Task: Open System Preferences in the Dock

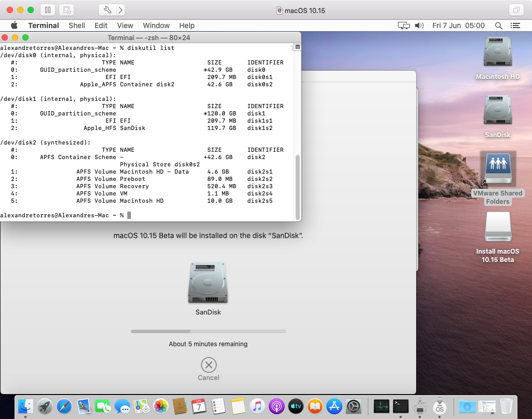Action: 354,406
